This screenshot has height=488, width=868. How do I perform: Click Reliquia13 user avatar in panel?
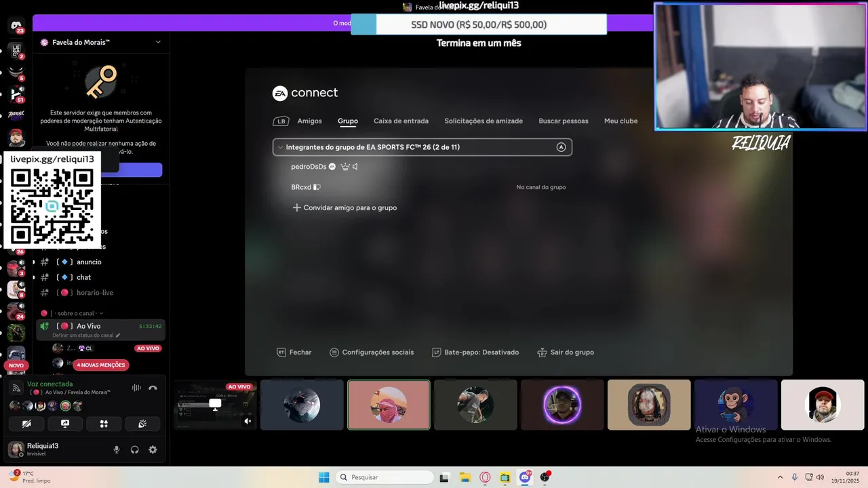pos(16,449)
